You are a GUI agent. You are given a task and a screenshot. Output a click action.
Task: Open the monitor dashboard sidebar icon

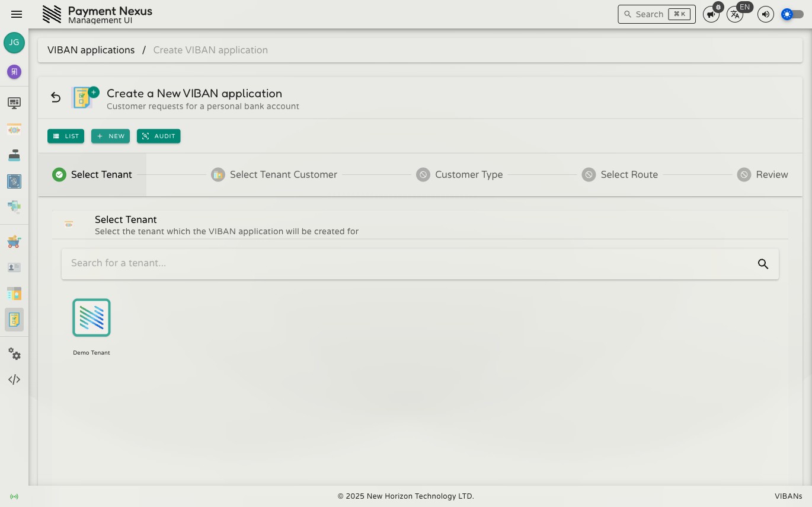click(x=14, y=103)
